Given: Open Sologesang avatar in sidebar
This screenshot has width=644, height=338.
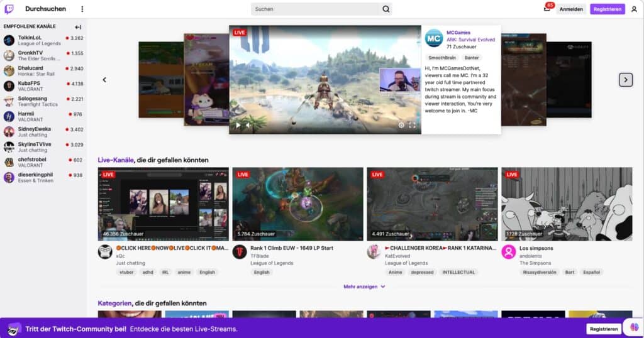Looking at the screenshot, I should click(x=9, y=101).
